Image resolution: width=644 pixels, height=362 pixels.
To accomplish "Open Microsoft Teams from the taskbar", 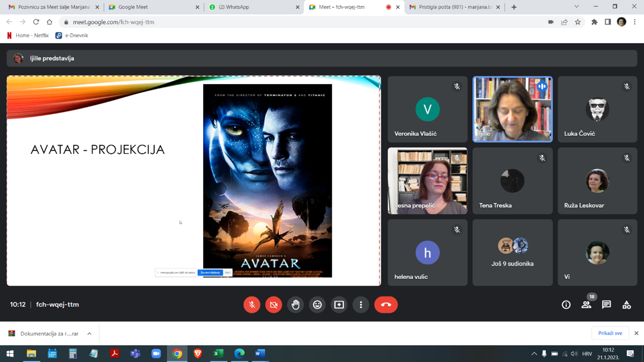I will [x=135, y=354].
